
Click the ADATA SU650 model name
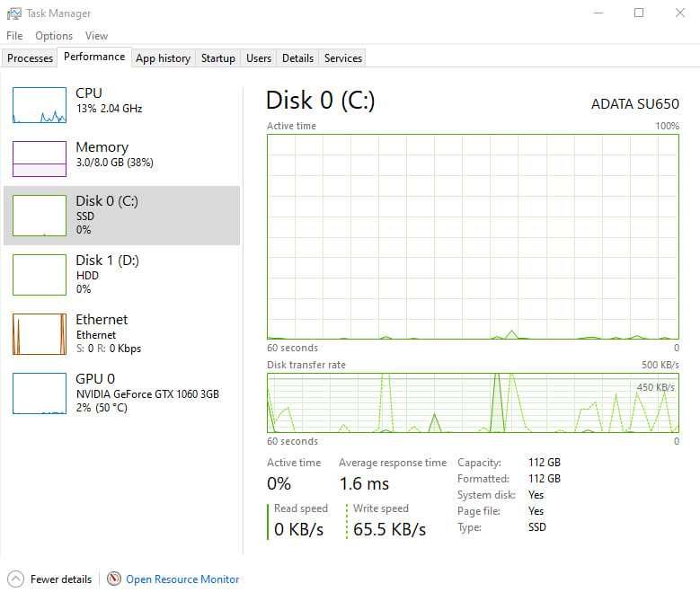click(634, 104)
